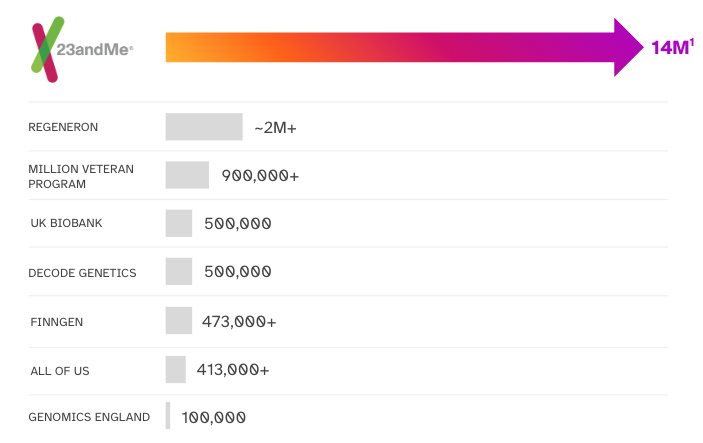Image resolution: width=703 pixels, height=443 pixels.
Task: Select the gray Regeneron bar
Action: click(x=204, y=127)
